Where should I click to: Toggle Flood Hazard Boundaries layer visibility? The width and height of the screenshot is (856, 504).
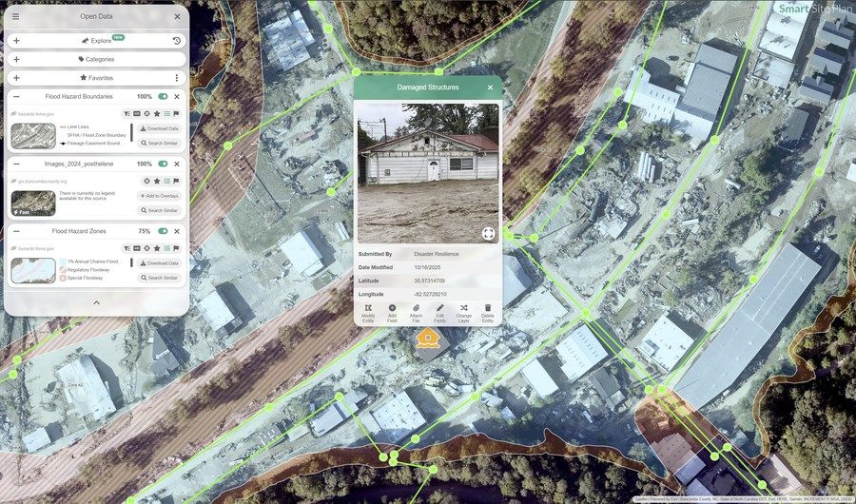[164, 97]
